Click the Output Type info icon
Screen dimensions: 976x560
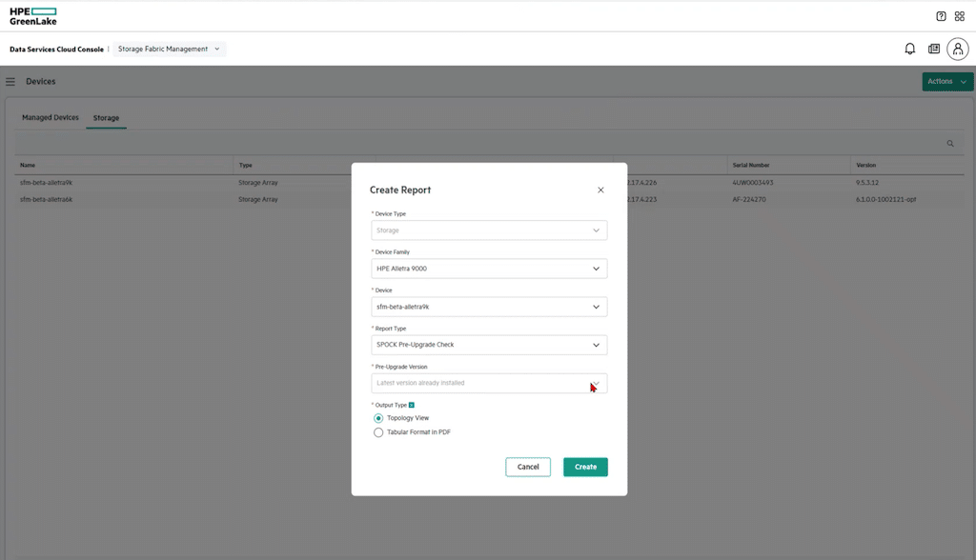(412, 405)
